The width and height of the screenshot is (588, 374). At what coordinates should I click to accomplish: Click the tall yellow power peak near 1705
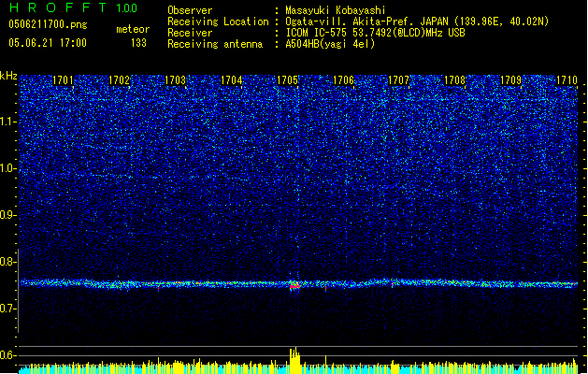(x=294, y=360)
